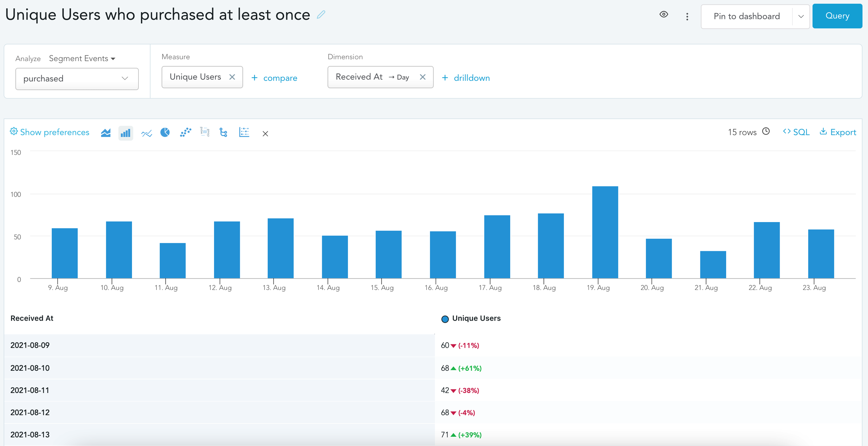Viewport: 868px width, 446px height.
Task: Click the SQL view link
Action: tap(796, 132)
